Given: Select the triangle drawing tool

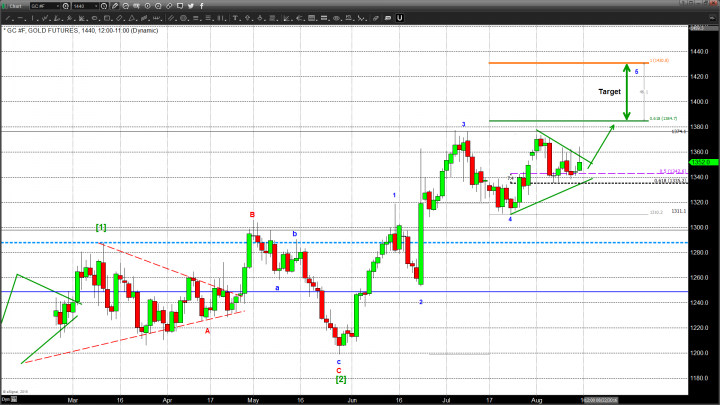Looking at the screenshot, I should click(x=132, y=18).
